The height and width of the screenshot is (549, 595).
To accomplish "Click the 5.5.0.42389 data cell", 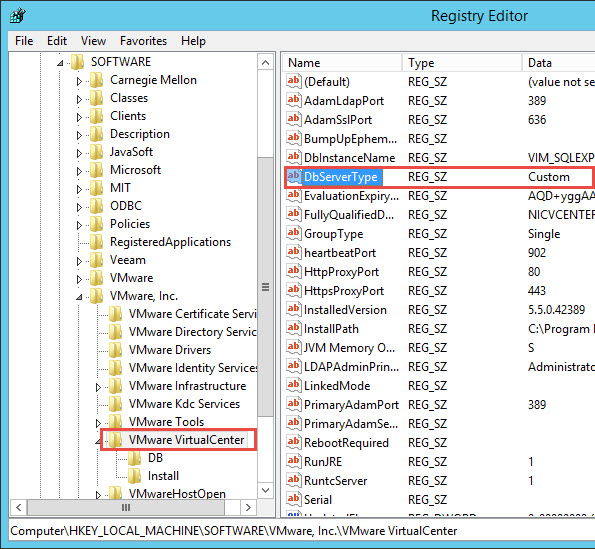I will pos(556,310).
